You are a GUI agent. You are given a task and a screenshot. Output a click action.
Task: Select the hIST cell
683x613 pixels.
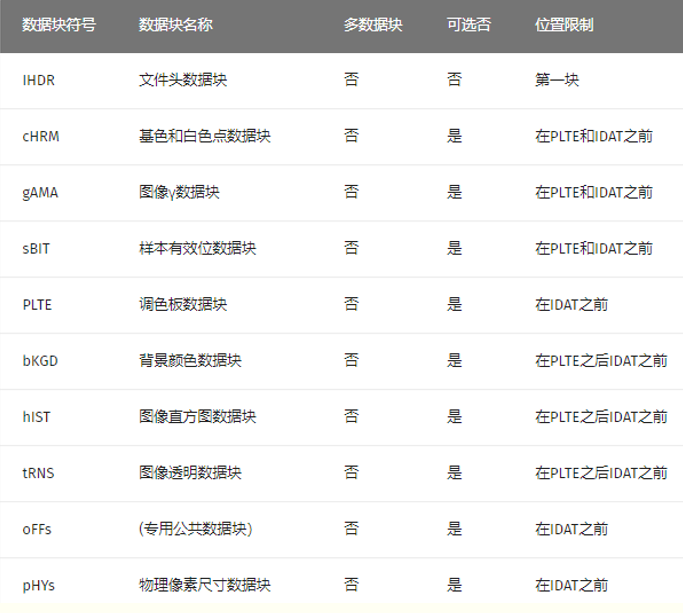(36, 417)
